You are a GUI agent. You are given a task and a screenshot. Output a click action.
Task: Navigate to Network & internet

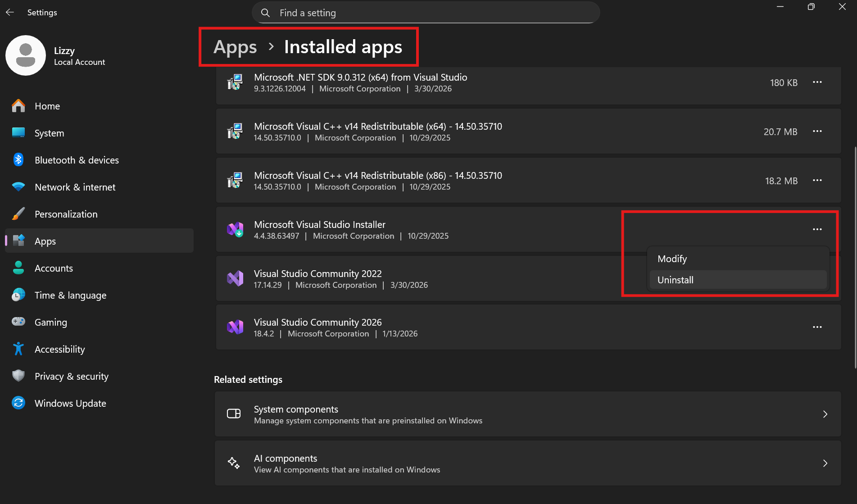[x=99, y=187]
